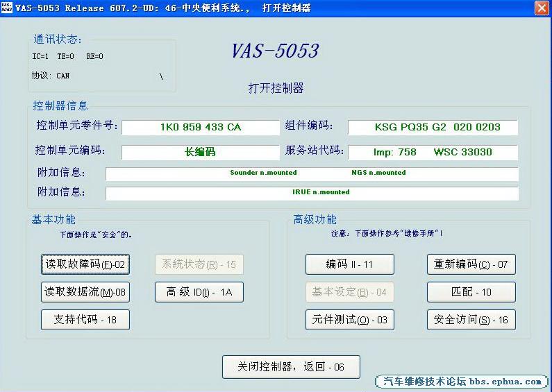Click the 'IRUE n.mounted' text
This screenshot has height=392, width=552.
pos(321,192)
